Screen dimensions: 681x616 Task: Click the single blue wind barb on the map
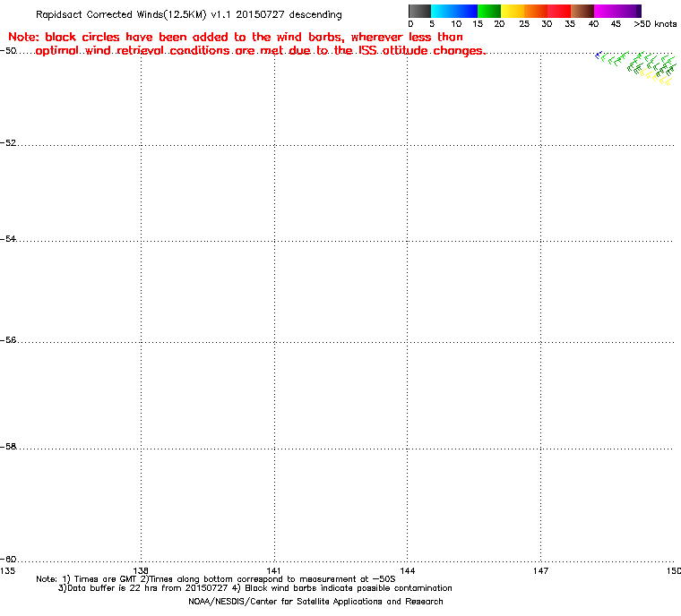click(x=598, y=56)
